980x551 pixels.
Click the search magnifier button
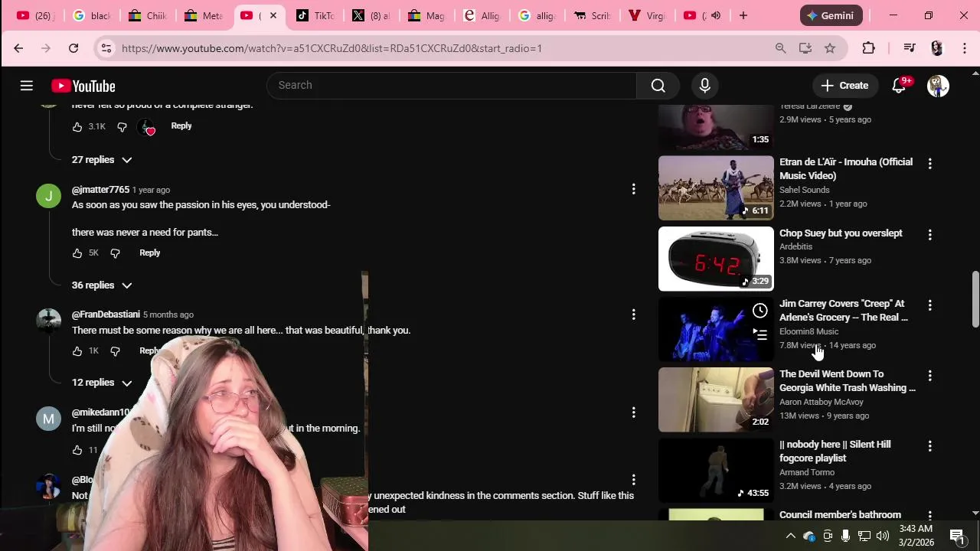click(x=658, y=86)
